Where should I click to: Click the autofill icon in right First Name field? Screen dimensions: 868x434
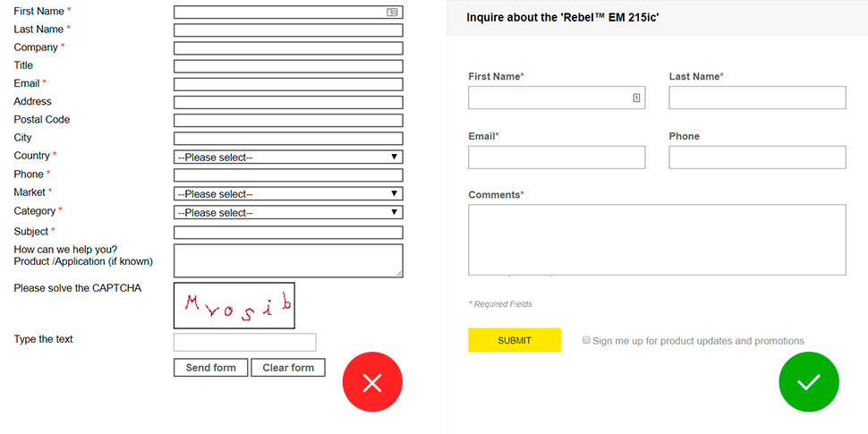[x=636, y=98]
